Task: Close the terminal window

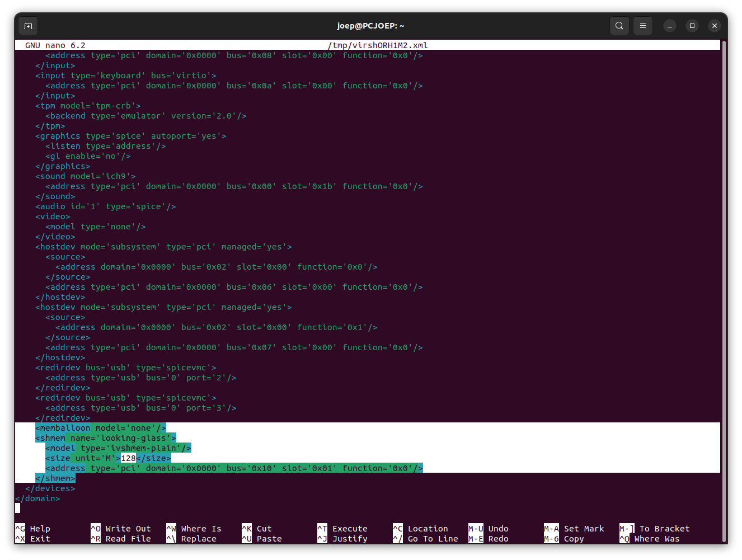Action: 715,26
